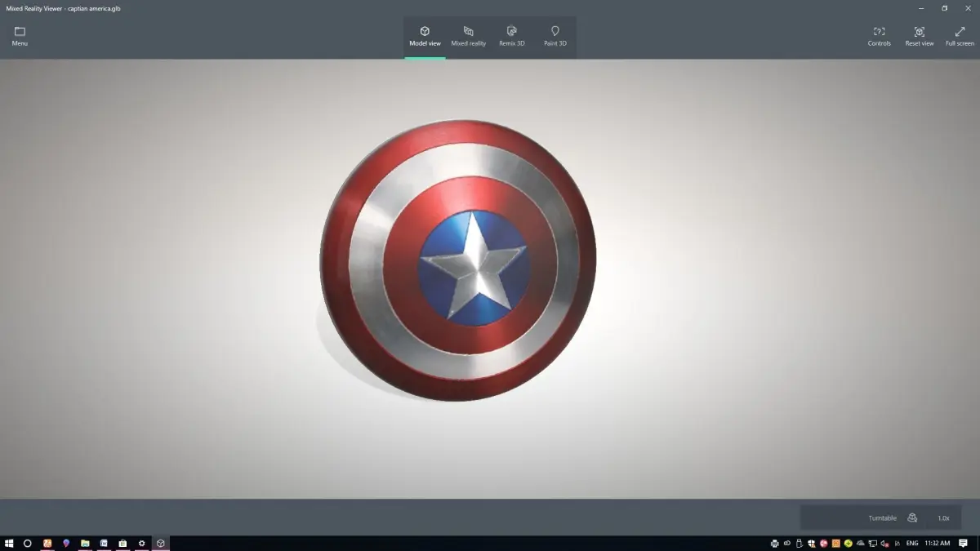980x551 pixels.
Task: Click the USB safely remove tray icon
Action: [799, 543]
